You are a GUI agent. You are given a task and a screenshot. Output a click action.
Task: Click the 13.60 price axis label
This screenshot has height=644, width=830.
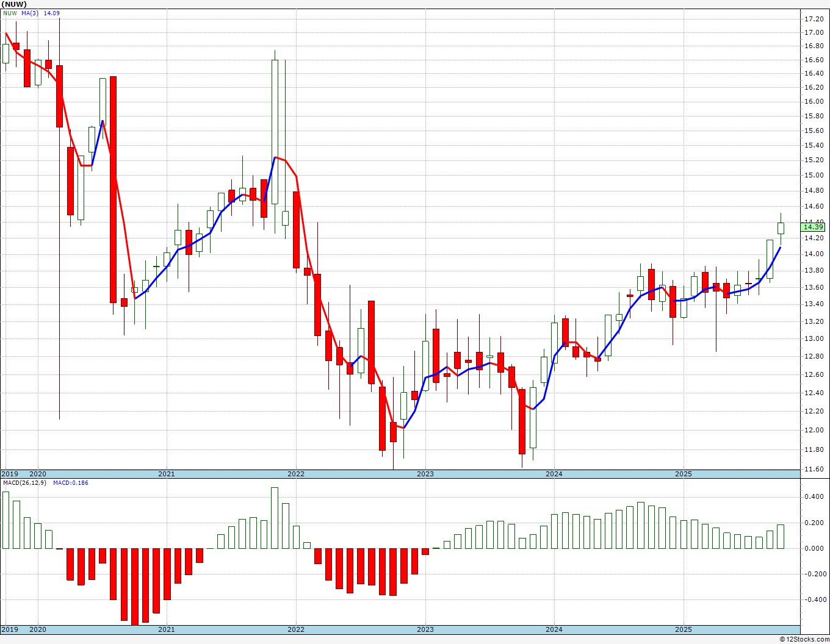pos(814,287)
